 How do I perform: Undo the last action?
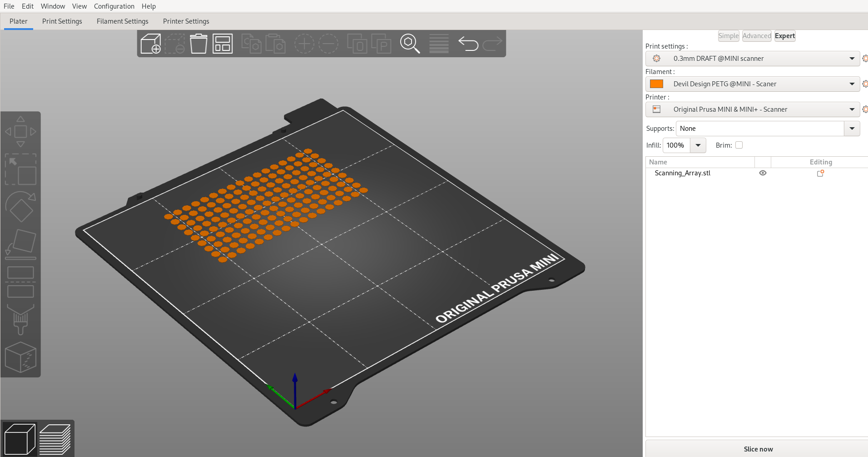coord(469,43)
